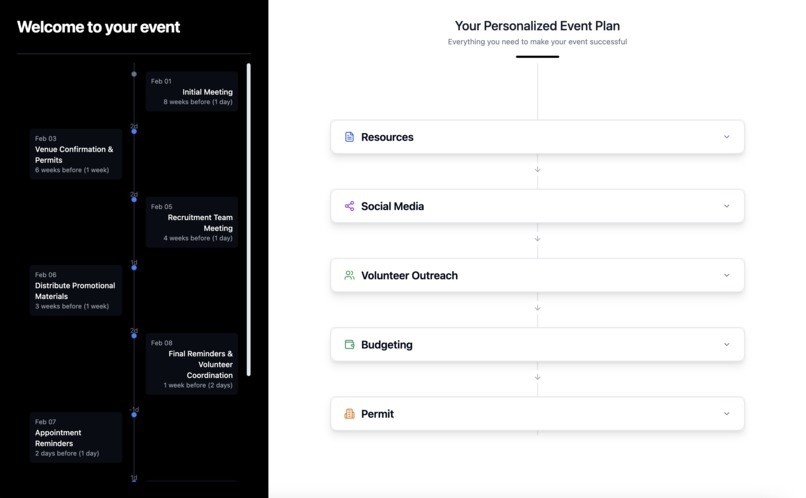Open the Initial Meeting timeline card
Screen dimensions: 806x498
click(191, 91)
